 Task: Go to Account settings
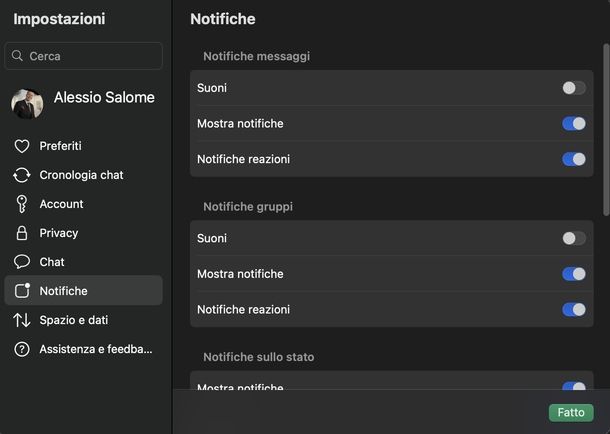tap(83, 204)
